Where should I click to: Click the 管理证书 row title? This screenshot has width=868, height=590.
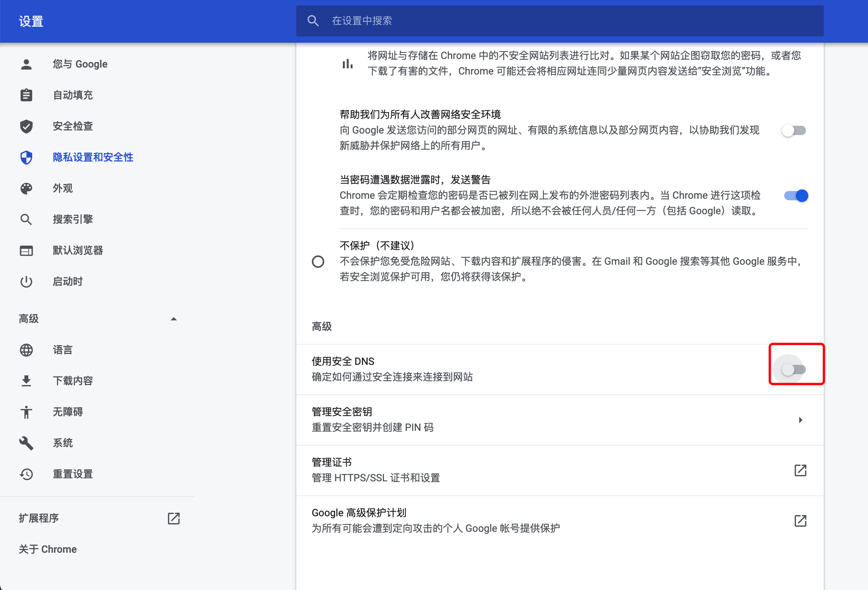332,462
